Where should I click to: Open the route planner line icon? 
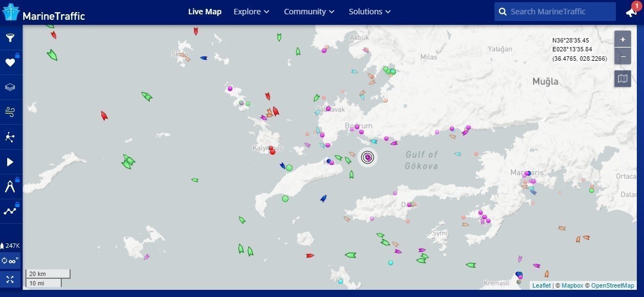click(x=10, y=211)
